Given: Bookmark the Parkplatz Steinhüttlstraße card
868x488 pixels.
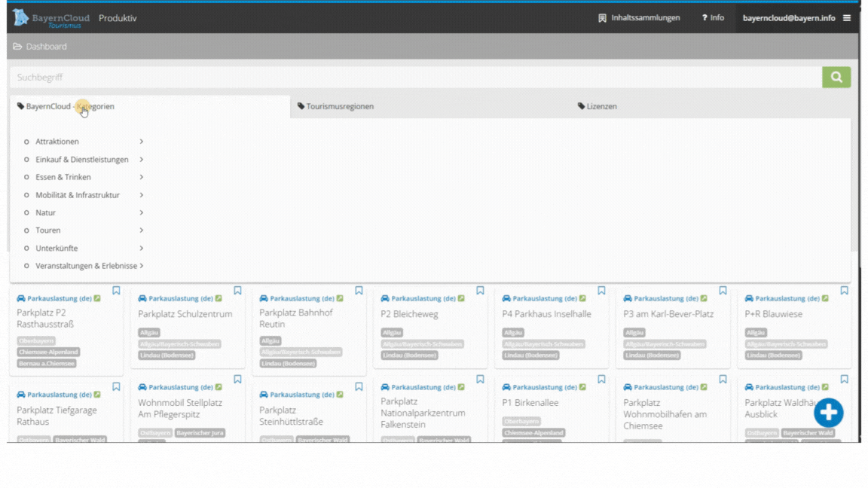Looking at the screenshot, I should (359, 387).
